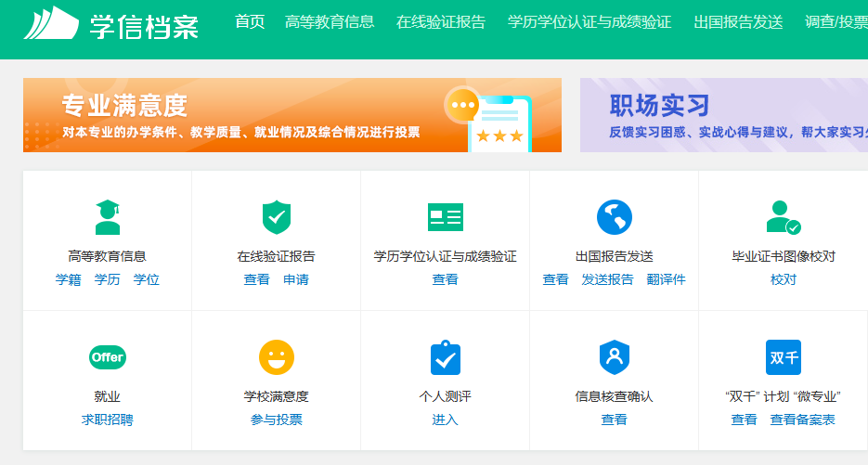Click the 发送报告 link

[607, 279]
